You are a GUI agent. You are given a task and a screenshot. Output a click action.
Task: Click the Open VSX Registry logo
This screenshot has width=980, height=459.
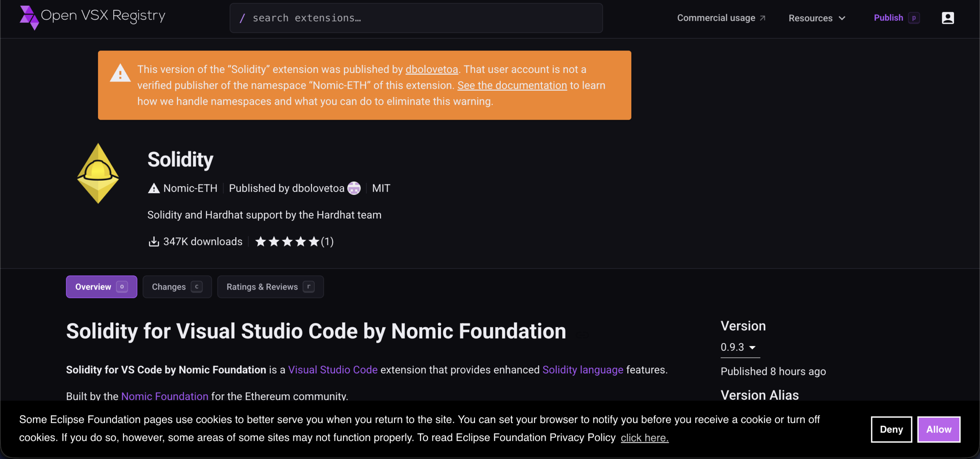pyautogui.click(x=92, y=17)
